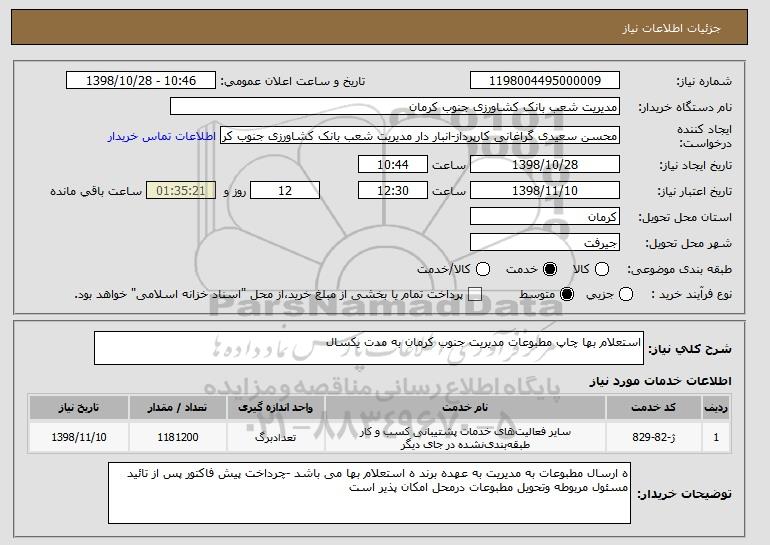This screenshot has height=545, width=770.
Task: Click the تعداد / مقدار column header
Action: (x=177, y=408)
